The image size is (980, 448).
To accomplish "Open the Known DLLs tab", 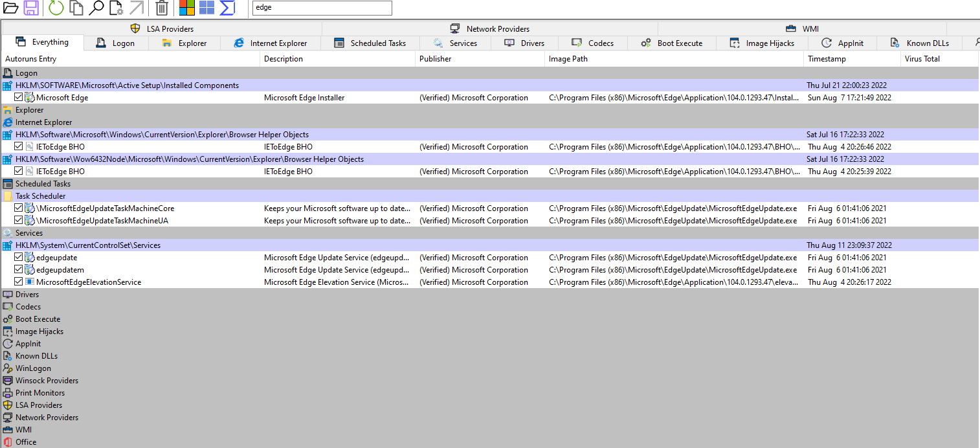I will click(920, 43).
